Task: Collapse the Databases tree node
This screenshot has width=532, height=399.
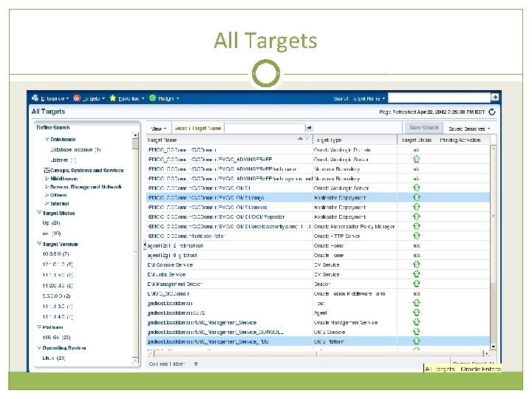Action: point(47,139)
